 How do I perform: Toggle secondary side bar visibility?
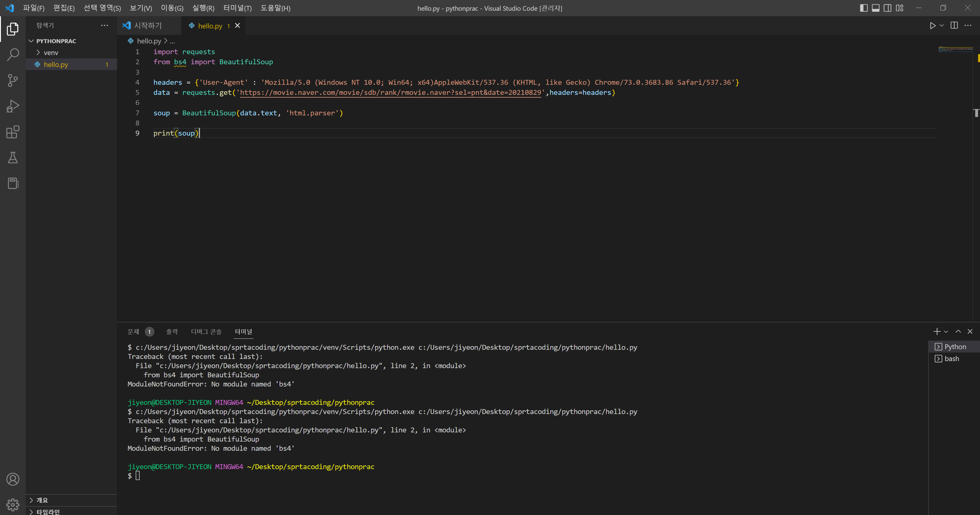click(x=887, y=8)
